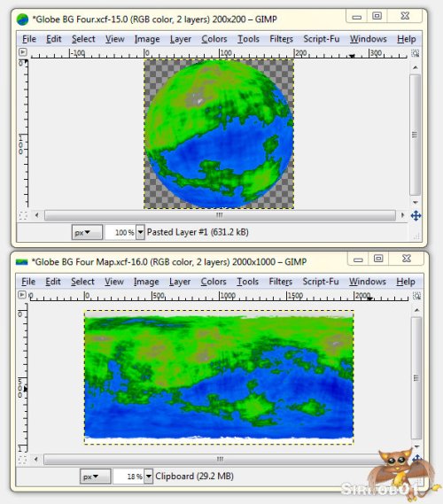Toggle zoom-on-resize icon in Map window
The width and height of the screenshot is (443, 504).
[x=416, y=295]
